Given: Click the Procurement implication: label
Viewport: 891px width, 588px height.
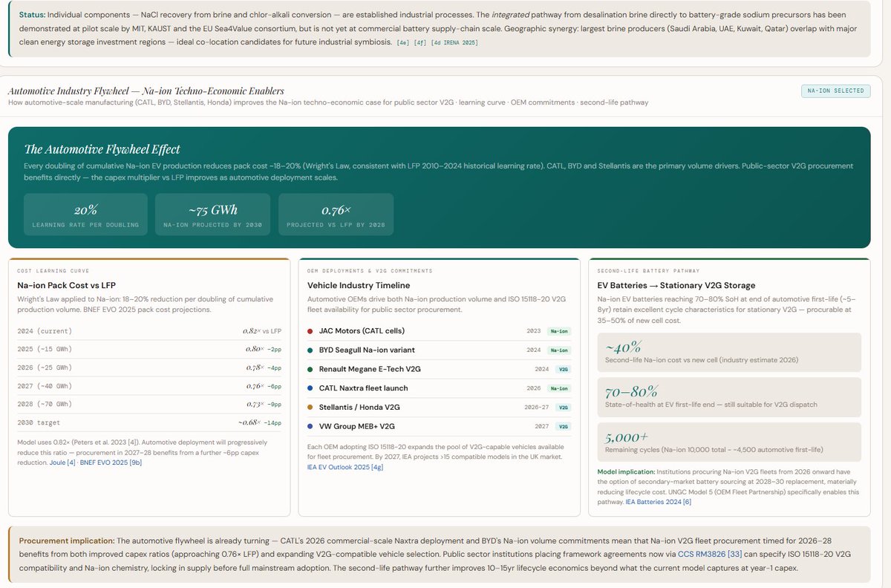Looking at the screenshot, I should tap(67, 540).
